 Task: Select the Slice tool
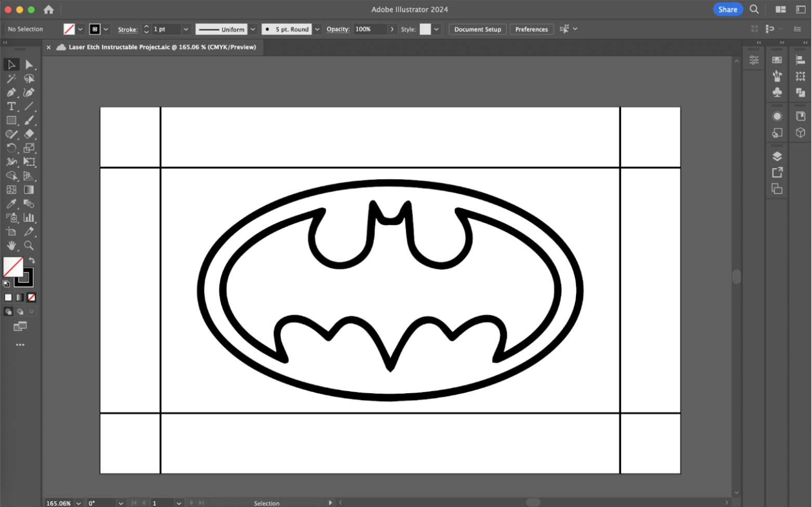(x=29, y=232)
